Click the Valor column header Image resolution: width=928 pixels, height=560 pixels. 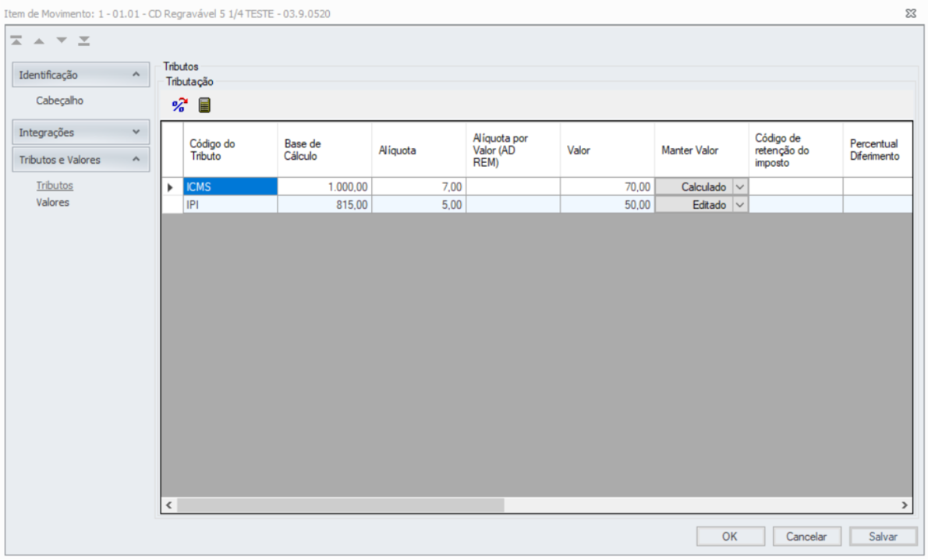point(607,150)
